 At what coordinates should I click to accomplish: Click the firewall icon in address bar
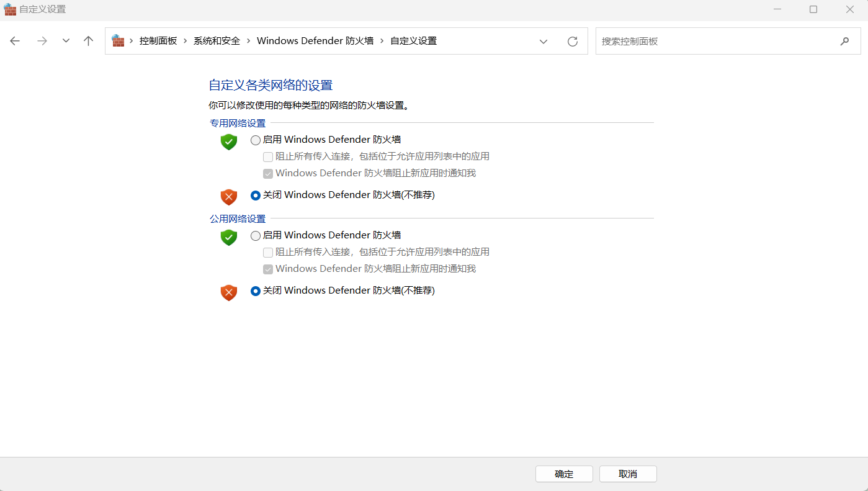(118, 41)
